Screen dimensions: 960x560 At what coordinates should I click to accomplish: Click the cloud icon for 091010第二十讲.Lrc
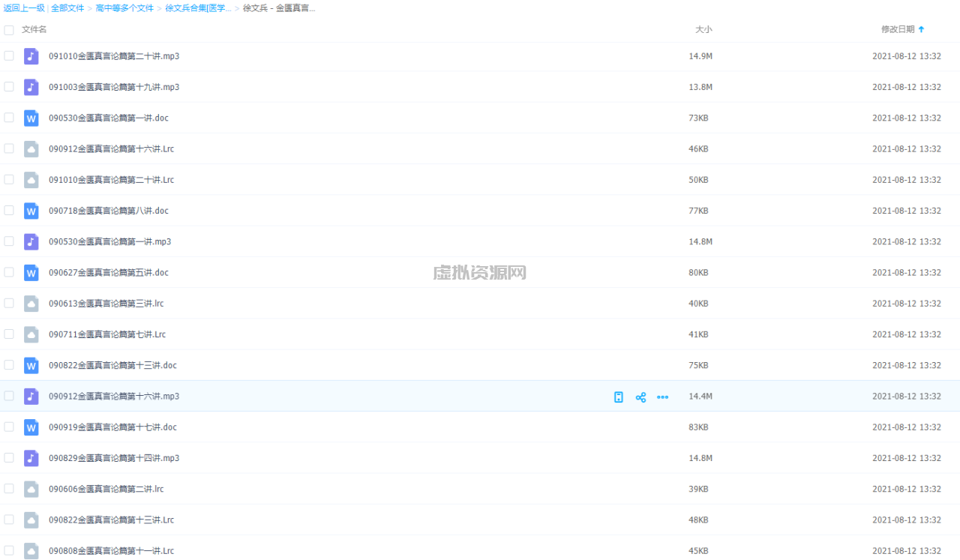click(31, 180)
